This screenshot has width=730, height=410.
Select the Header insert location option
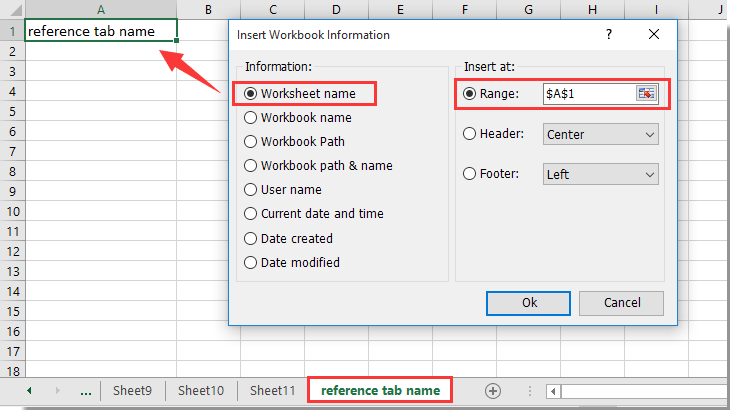[x=468, y=134]
